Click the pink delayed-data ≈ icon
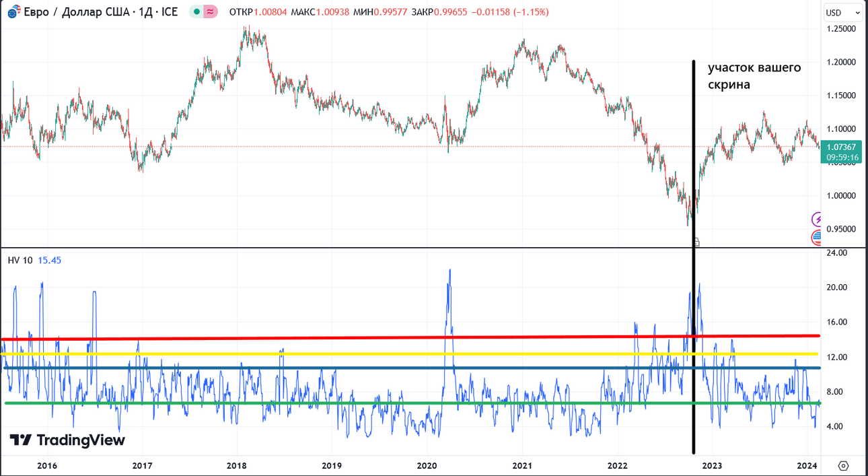868x476 pixels. [211, 12]
